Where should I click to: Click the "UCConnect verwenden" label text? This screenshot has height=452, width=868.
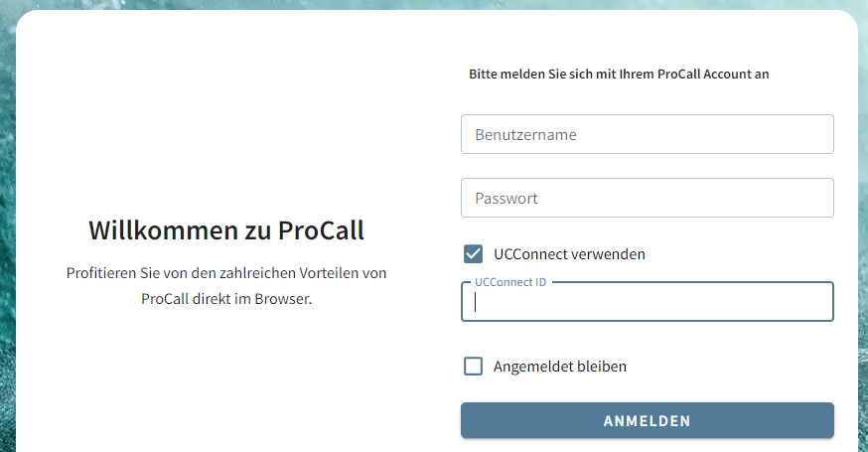click(x=569, y=253)
